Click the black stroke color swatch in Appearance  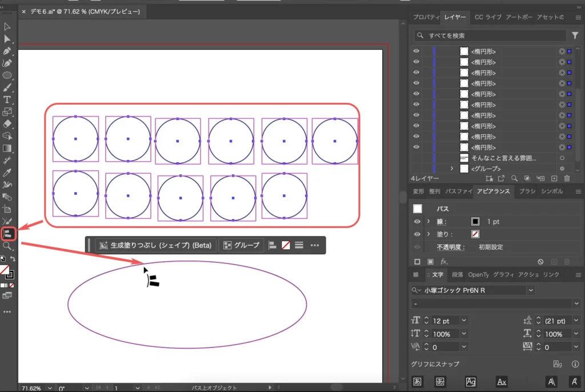coord(475,222)
